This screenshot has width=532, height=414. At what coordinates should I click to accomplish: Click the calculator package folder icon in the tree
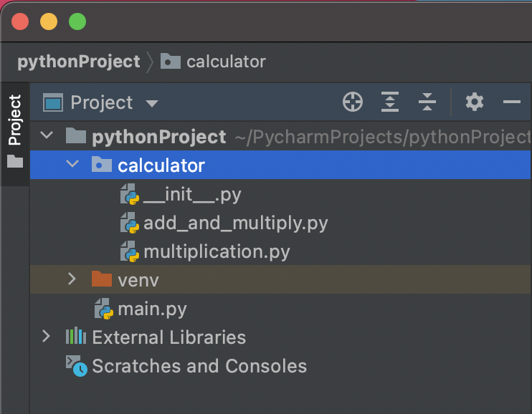click(101, 164)
